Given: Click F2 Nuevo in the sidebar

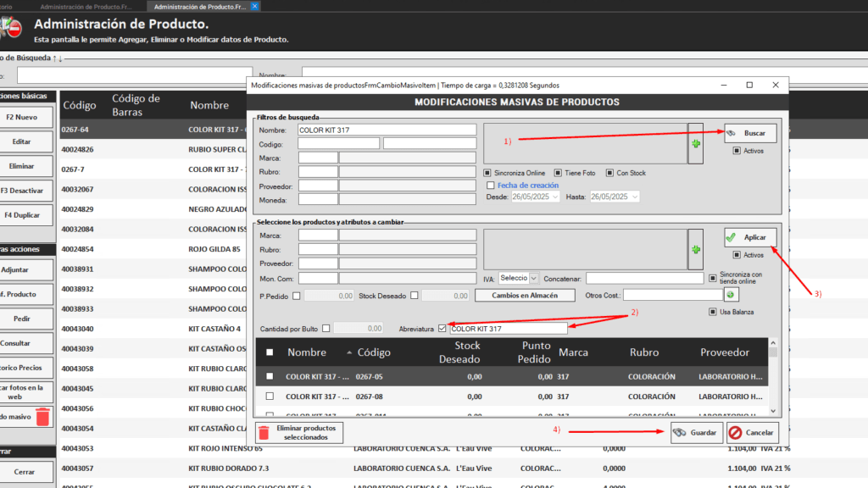Looking at the screenshot, I should coord(25,117).
